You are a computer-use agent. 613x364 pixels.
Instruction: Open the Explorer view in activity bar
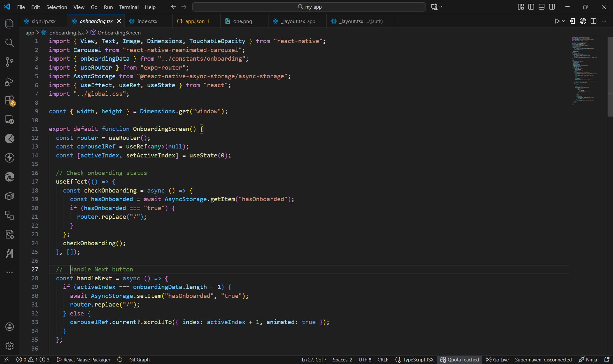click(10, 24)
